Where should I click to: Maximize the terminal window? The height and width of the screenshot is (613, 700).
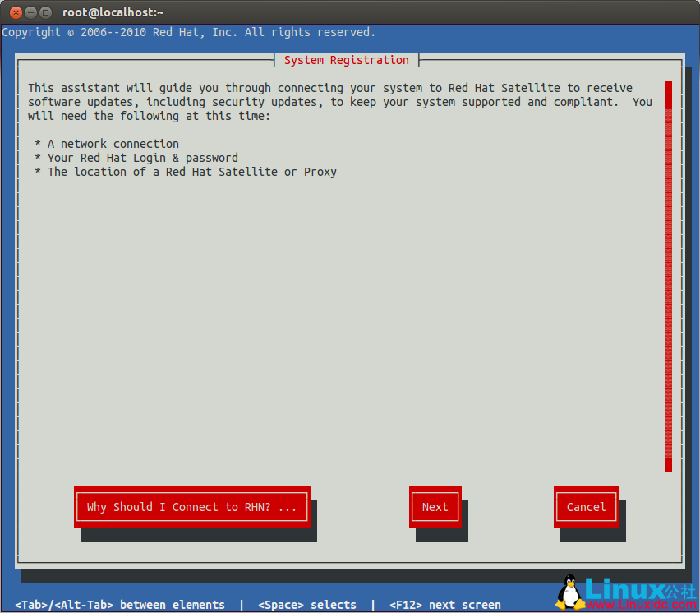[x=45, y=12]
